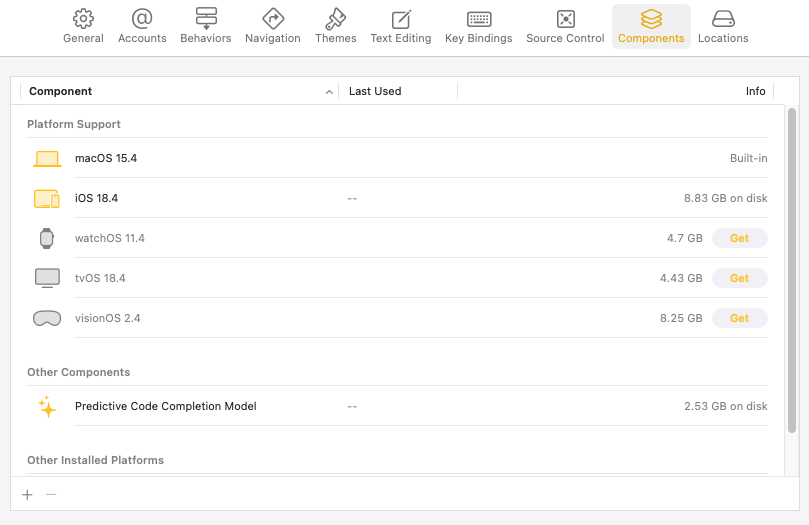809x525 pixels.
Task: Click the iOS 18.4 Last Used dashes
Action: pos(352,199)
